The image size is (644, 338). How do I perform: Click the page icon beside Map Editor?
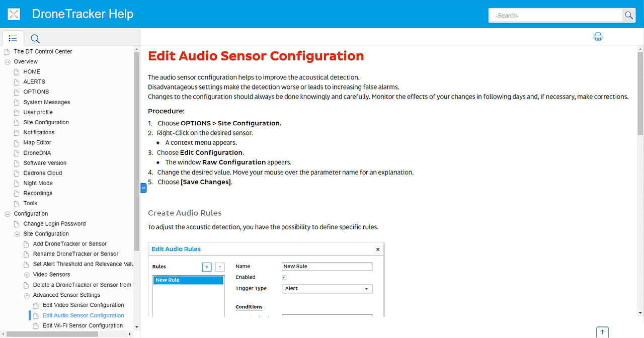(17, 143)
